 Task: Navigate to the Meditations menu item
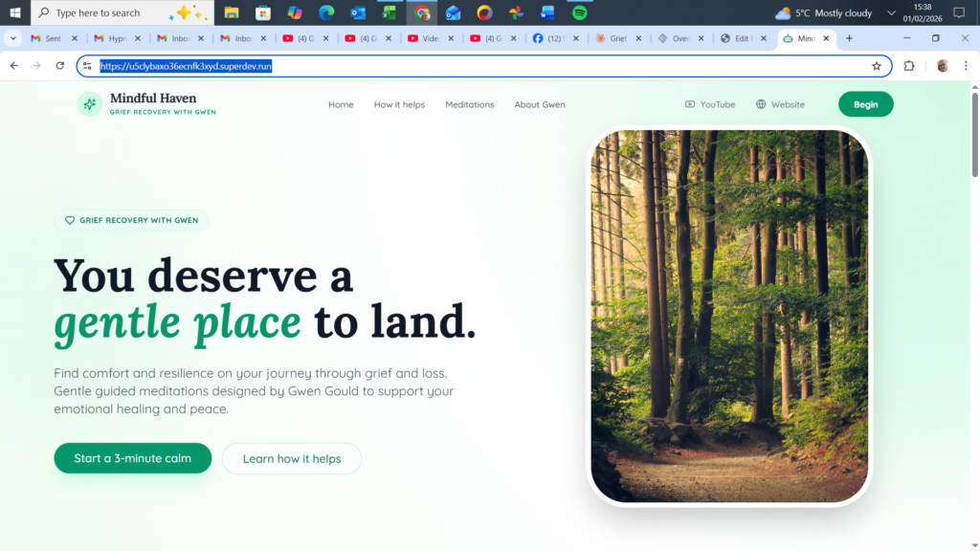pos(469,104)
